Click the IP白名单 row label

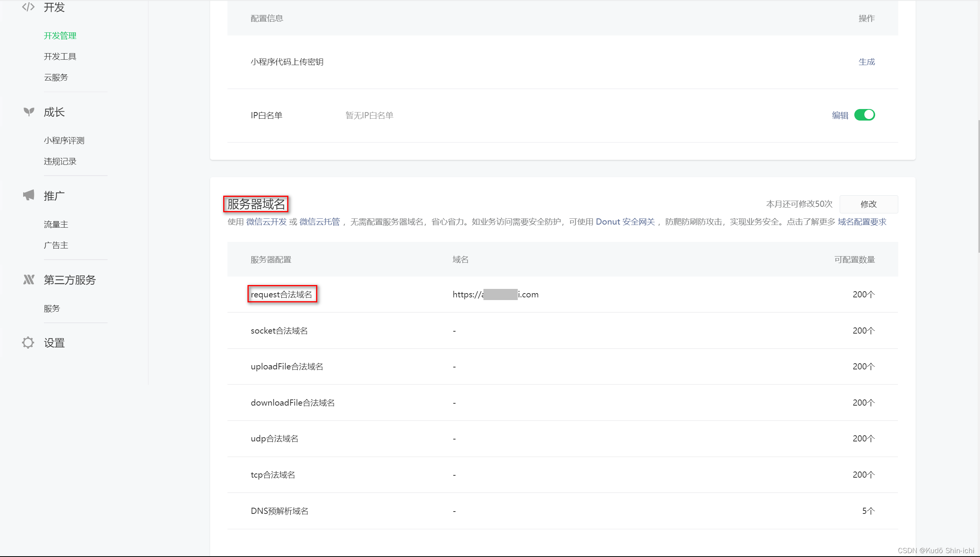[x=266, y=116]
